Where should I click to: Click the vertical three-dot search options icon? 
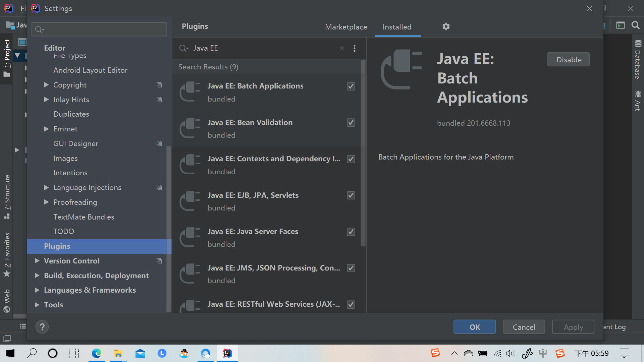point(355,48)
